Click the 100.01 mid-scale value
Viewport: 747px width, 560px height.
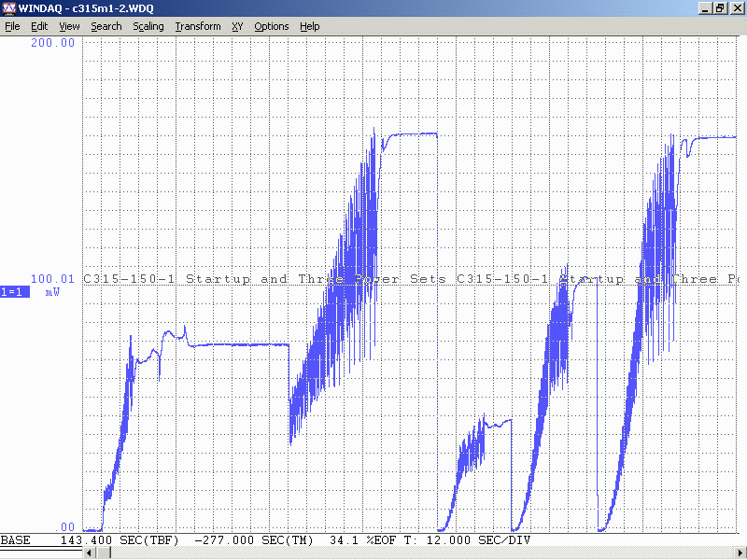point(53,278)
